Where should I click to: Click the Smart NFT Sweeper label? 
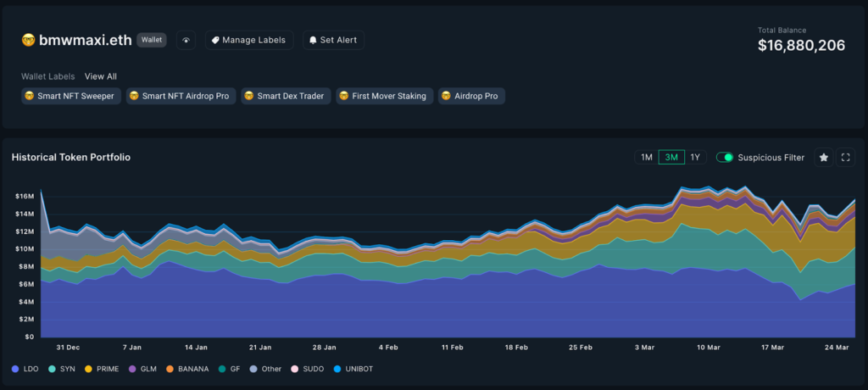pos(71,96)
